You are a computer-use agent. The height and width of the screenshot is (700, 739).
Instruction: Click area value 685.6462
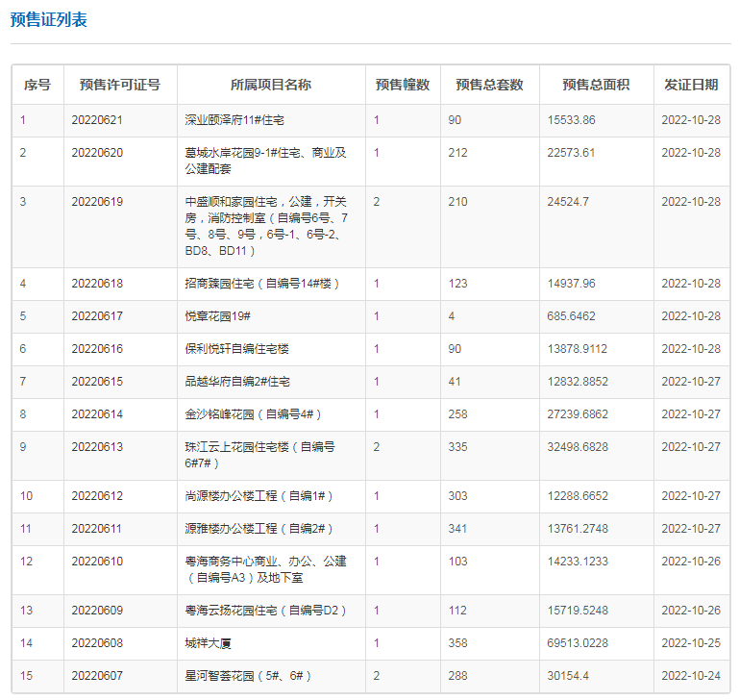[x=571, y=316]
